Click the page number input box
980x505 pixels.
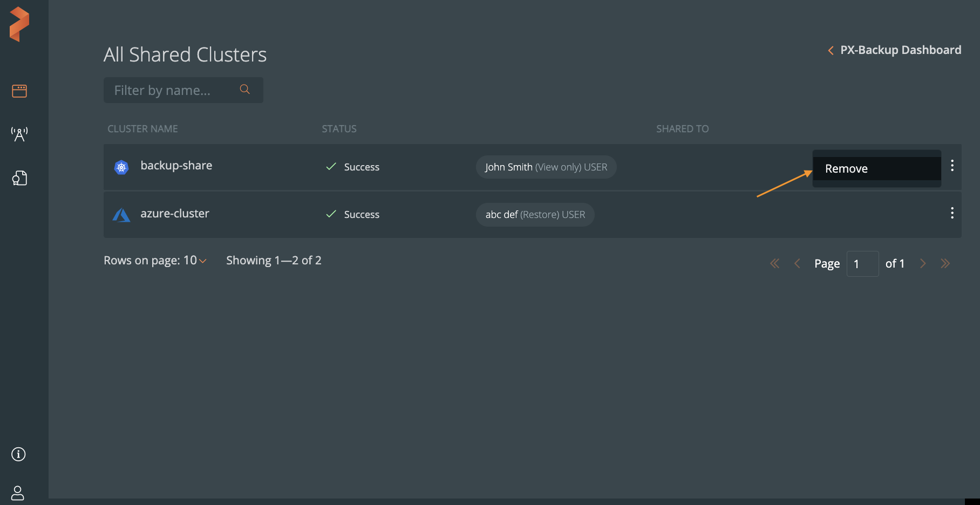[862, 264]
